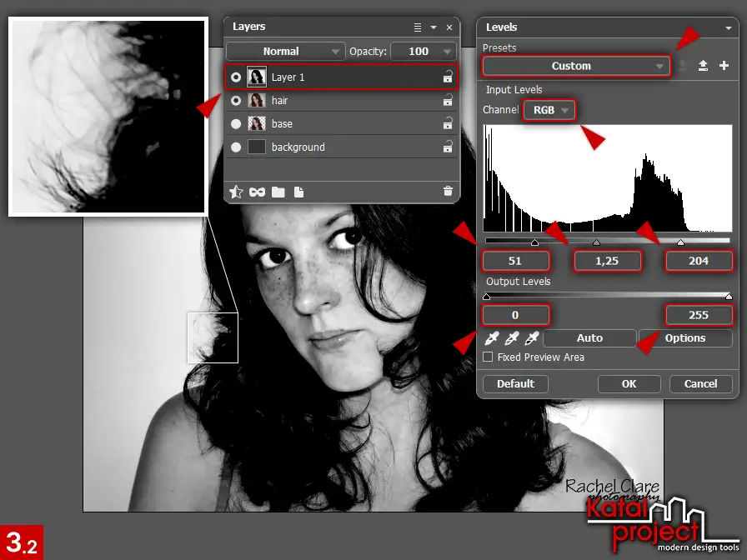Toggle visibility of the background layer
This screenshot has width=747, height=560.
click(236, 147)
